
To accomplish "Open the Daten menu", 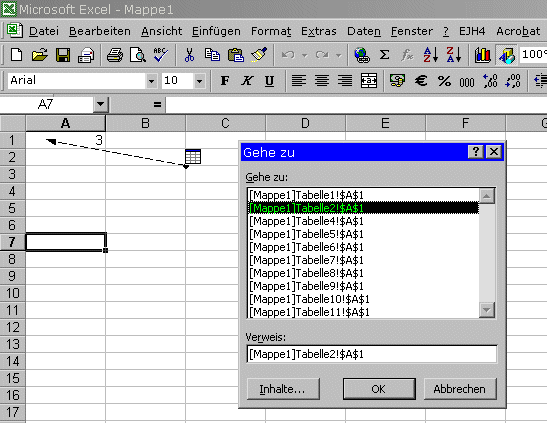I will pyautogui.click(x=364, y=31).
